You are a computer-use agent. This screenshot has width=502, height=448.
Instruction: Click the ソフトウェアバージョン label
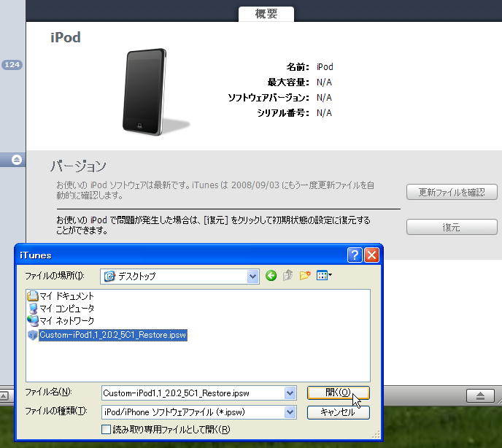269,97
